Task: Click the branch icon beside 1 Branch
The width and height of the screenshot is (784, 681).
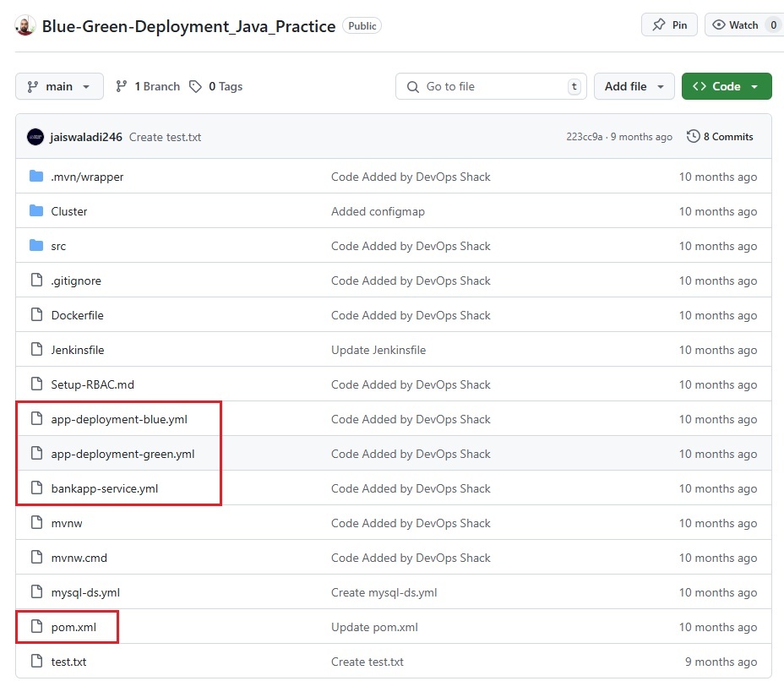Action: [x=122, y=86]
